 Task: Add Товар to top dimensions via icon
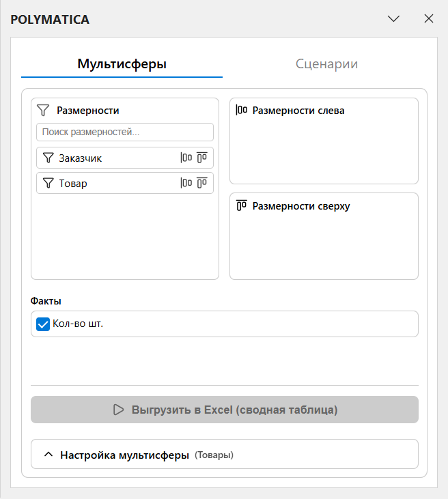(x=202, y=183)
